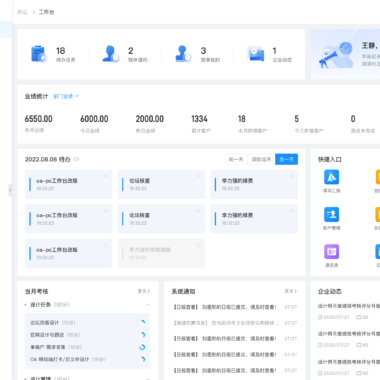Go to the next day with 后一天
The image size is (380, 380).
(286, 159)
